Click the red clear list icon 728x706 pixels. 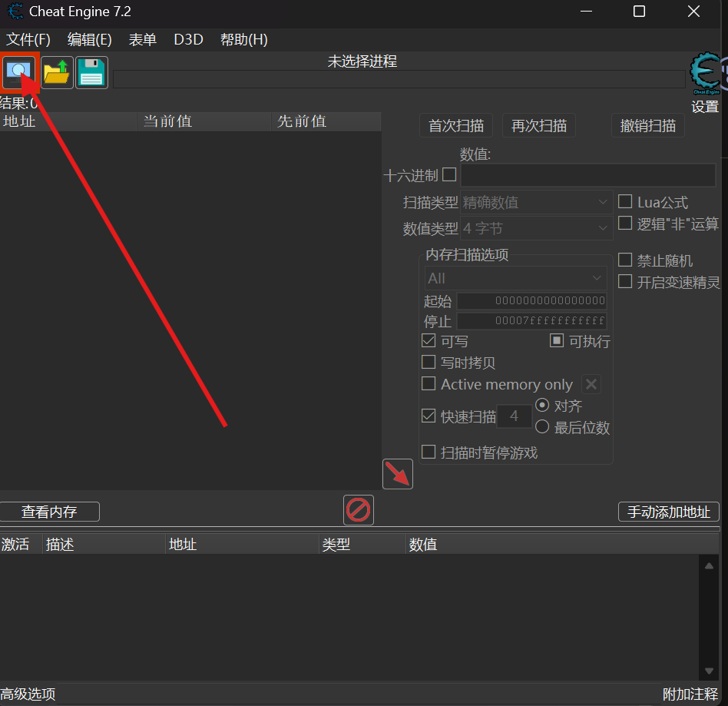[x=359, y=510]
